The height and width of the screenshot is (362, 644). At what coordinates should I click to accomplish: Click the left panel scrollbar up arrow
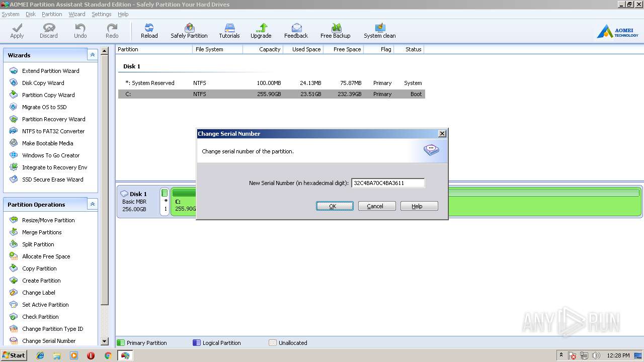click(105, 51)
